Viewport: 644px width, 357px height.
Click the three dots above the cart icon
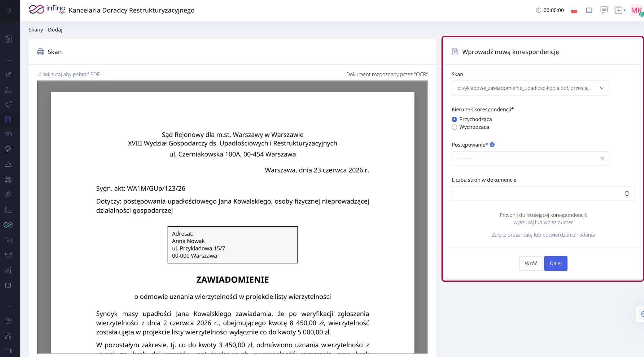[x=8, y=307]
